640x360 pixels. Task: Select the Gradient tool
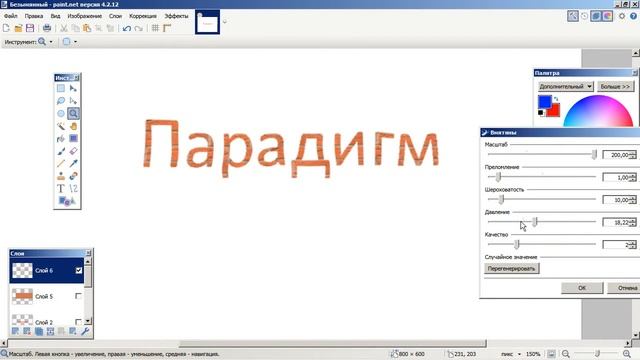73,139
